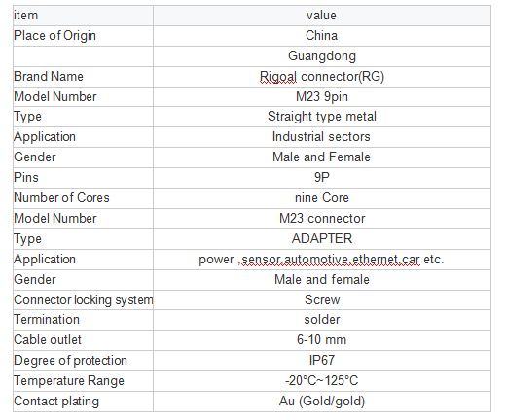Screen dimensions: 505x420
Task: Select the 'Industrial sectors' value
Action: coord(322,137)
